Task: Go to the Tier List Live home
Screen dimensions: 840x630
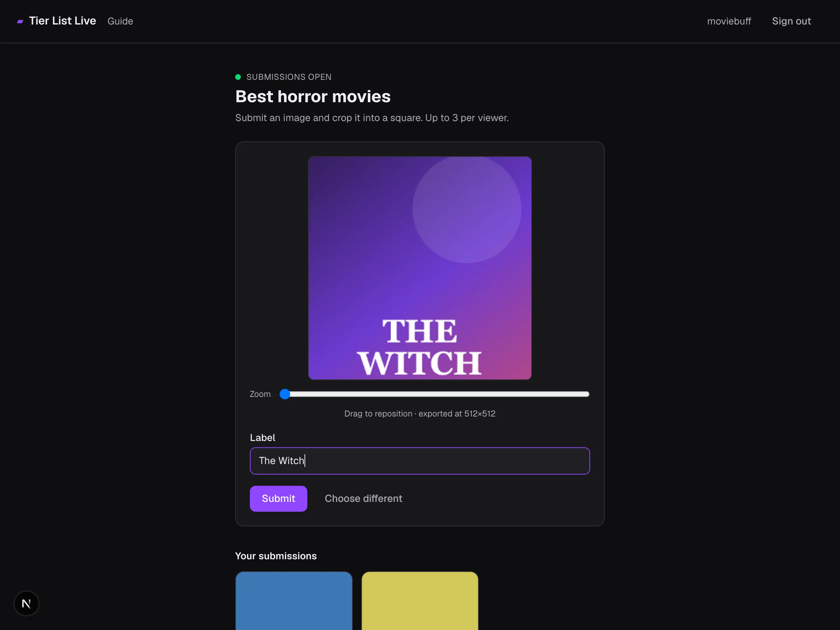Action: pyautogui.click(x=63, y=21)
